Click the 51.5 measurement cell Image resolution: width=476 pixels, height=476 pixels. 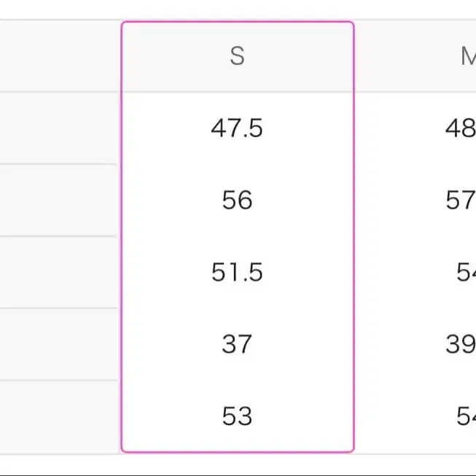pyautogui.click(x=237, y=272)
